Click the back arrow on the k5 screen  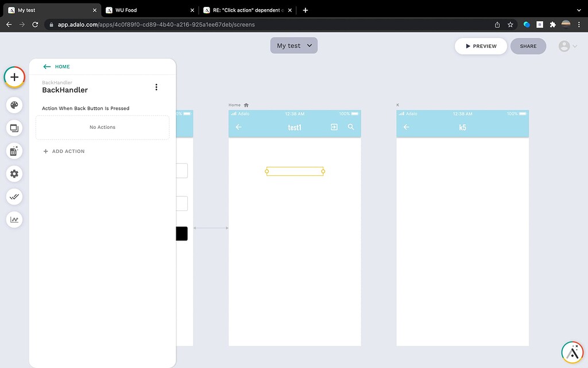(x=406, y=128)
